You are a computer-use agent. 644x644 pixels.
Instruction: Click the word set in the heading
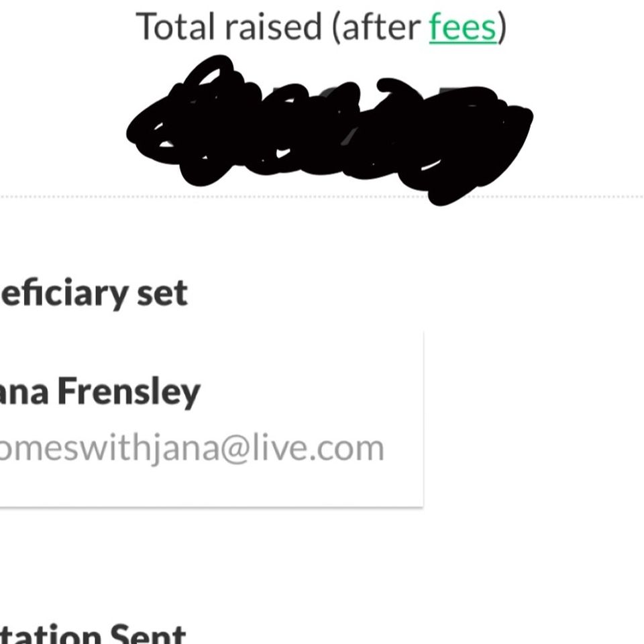coord(162,294)
